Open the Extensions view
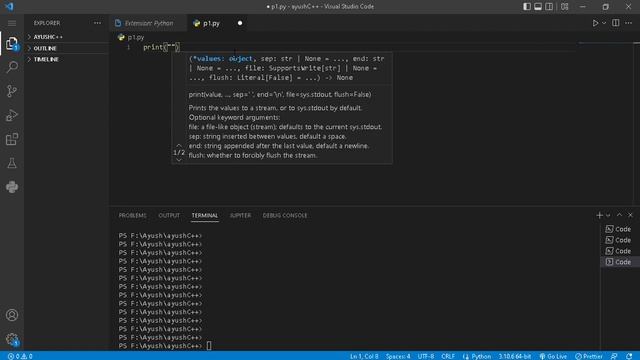This screenshot has width=640, height=360. [x=12, y=139]
